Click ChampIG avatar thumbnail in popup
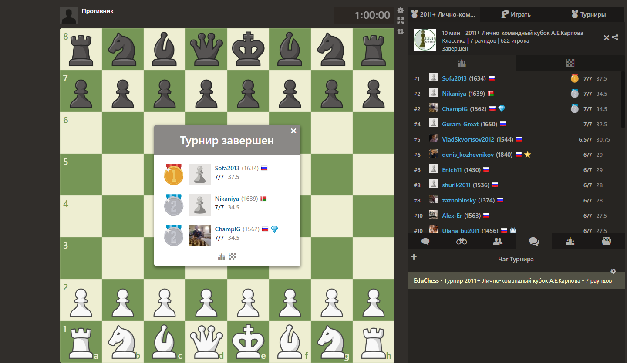Image resolution: width=627 pixels, height=364 pixels. point(200,236)
